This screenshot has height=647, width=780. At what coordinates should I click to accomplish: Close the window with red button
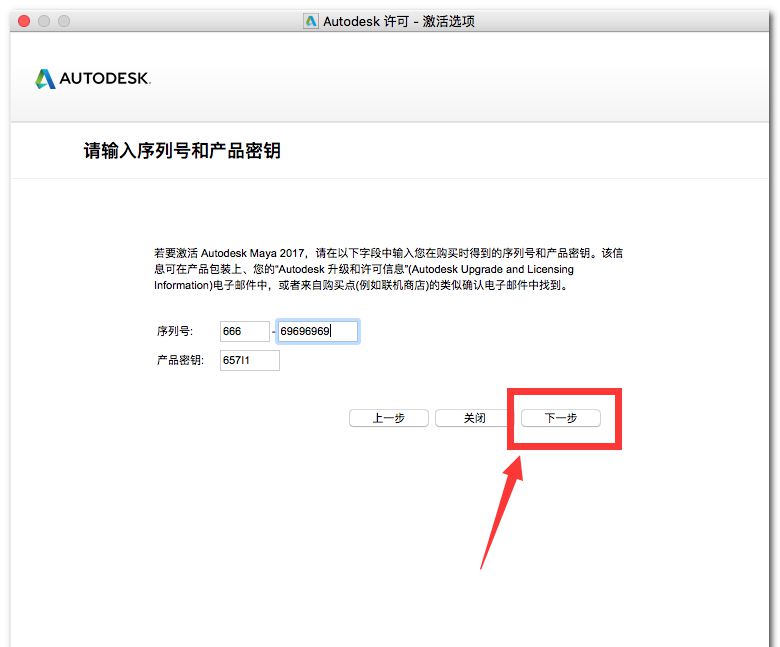24,21
